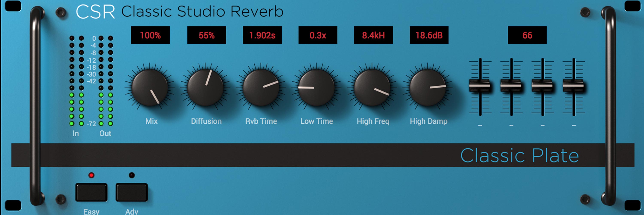Click the 55% Diffusion value display
The height and width of the screenshot is (215, 644).
coord(207,35)
